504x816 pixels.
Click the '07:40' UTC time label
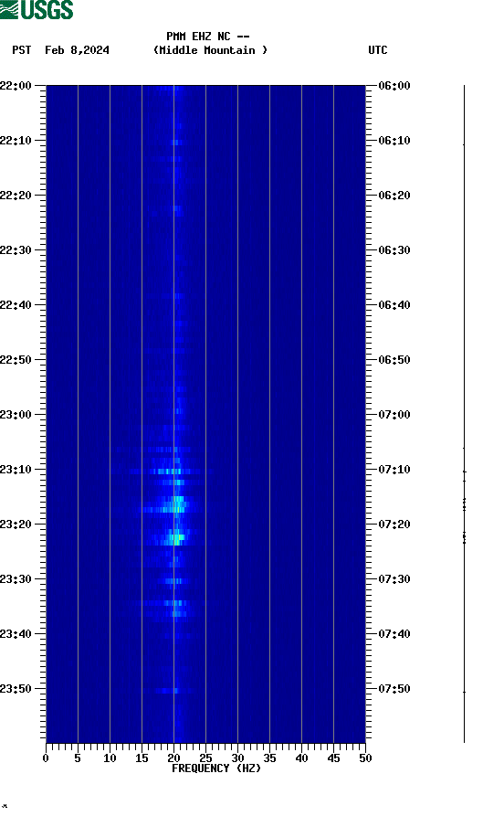[394, 634]
